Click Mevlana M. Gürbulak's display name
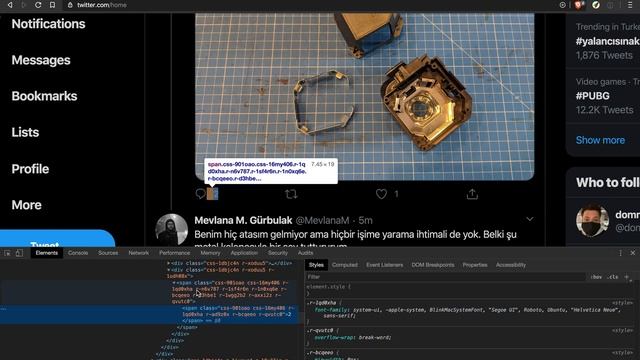This screenshot has width=640, height=360. pyautogui.click(x=243, y=220)
